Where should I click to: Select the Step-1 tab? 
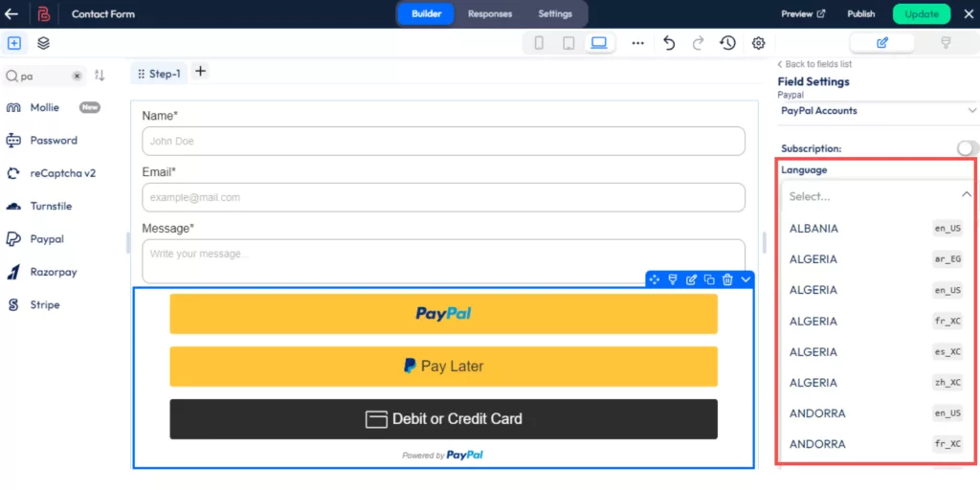point(160,74)
